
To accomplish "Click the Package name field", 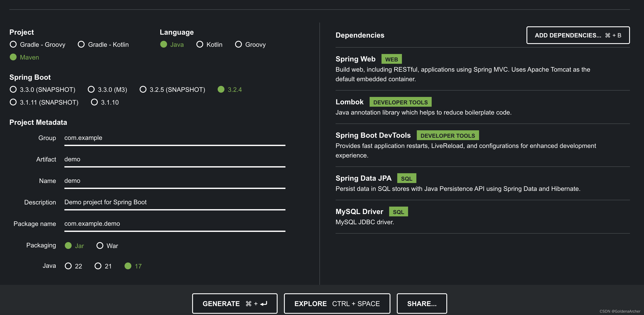I will pyautogui.click(x=174, y=224).
